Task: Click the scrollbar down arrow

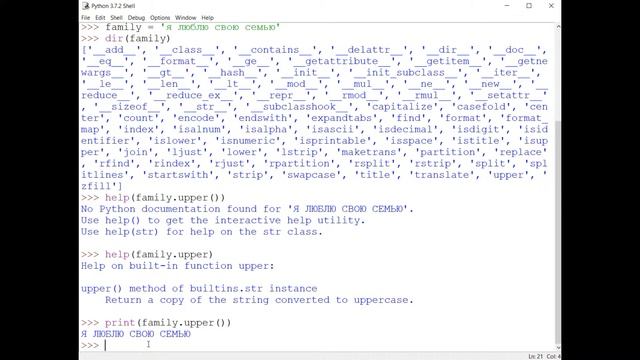Action: pyautogui.click(x=558, y=348)
